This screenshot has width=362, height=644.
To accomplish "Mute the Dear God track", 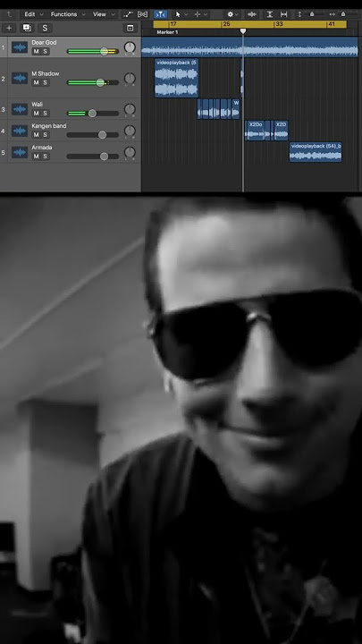I will (x=36, y=51).
